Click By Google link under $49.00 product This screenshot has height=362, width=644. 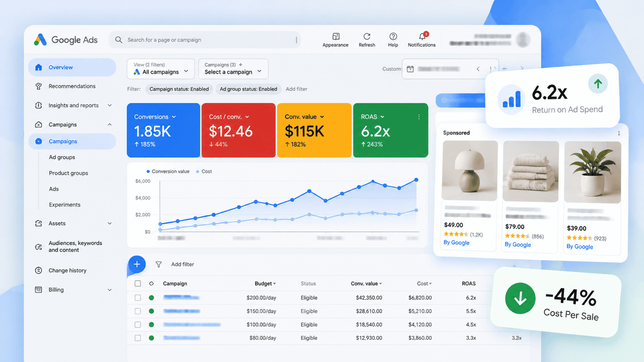click(456, 243)
